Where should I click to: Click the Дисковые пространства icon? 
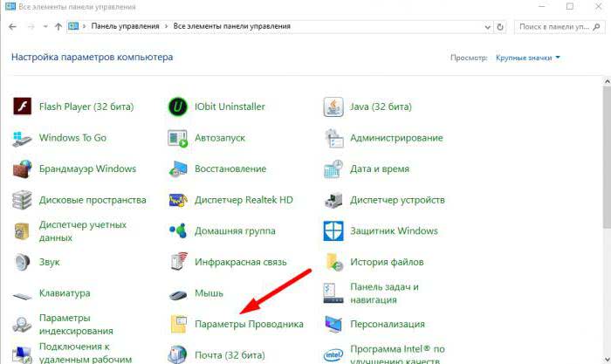pos(22,200)
